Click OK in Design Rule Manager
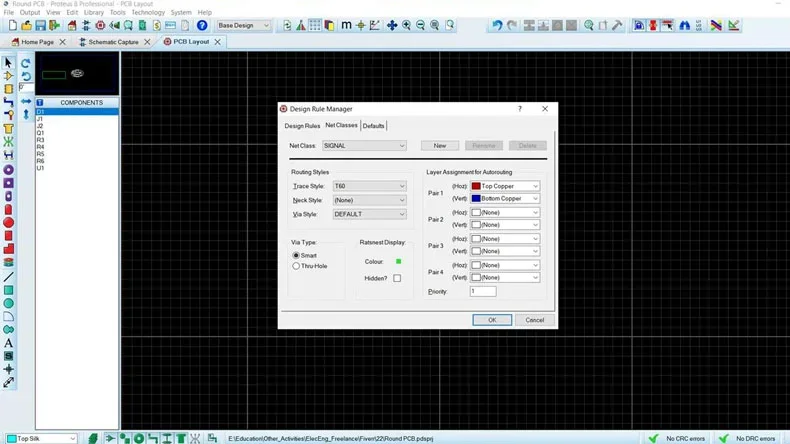 click(x=492, y=320)
